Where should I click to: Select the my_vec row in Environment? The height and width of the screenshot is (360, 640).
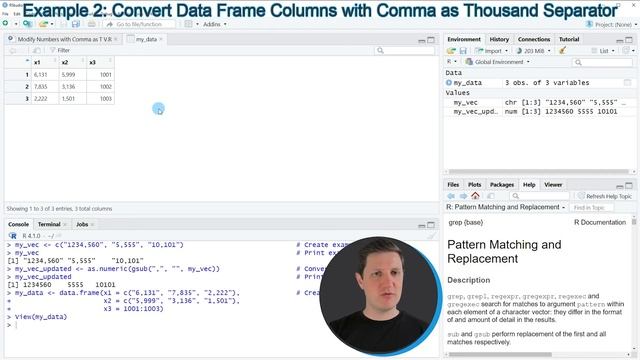tap(540, 102)
